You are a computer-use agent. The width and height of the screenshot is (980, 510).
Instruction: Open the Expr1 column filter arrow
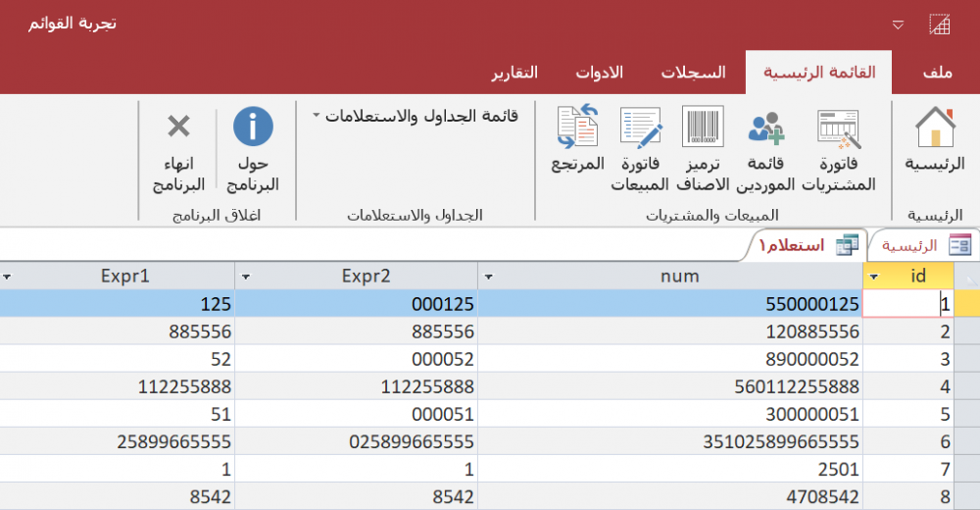click(8, 277)
